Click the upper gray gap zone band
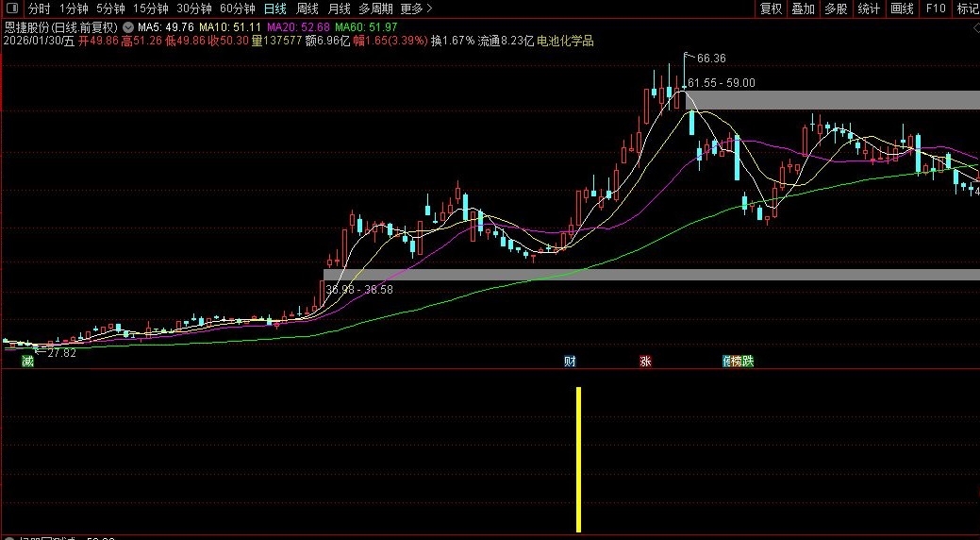Viewport: 980px width, 540px height. tap(833, 100)
